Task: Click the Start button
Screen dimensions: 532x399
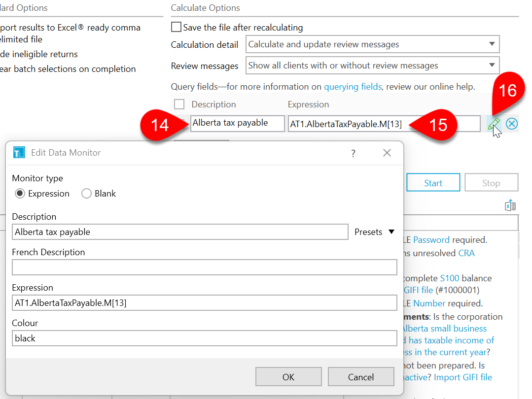Action: [433, 183]
